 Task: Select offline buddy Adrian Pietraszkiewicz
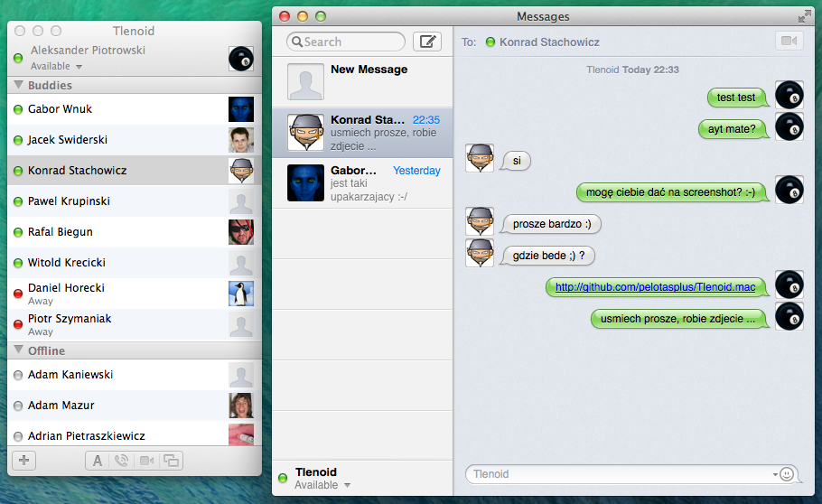[135, 434]
